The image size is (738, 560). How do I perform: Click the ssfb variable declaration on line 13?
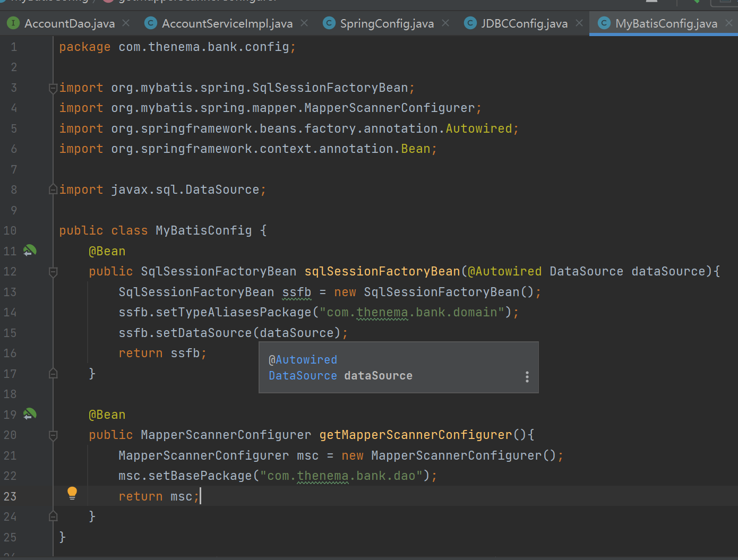297,292
